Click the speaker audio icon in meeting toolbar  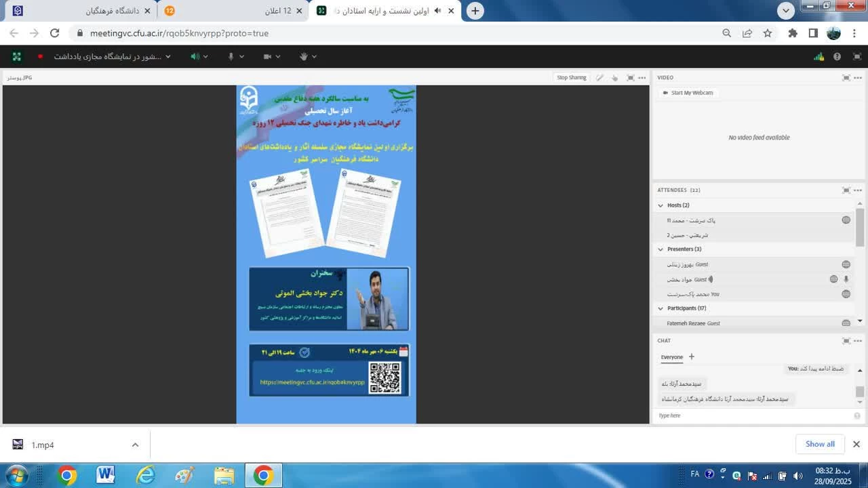(195, 56)
